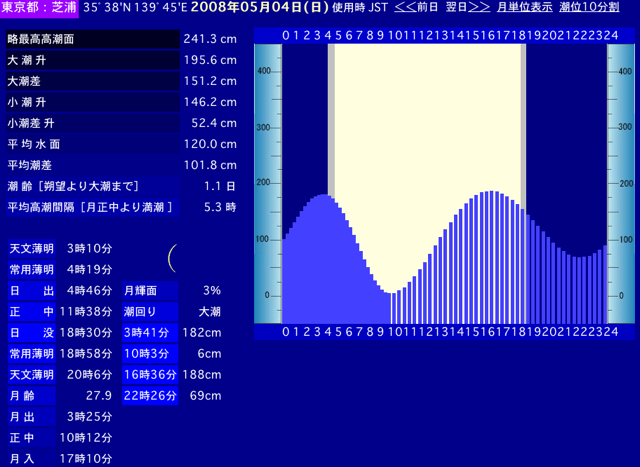Select the 6cm tide height
The width and height of the screenshot is (640, 467).
point(209,354)
